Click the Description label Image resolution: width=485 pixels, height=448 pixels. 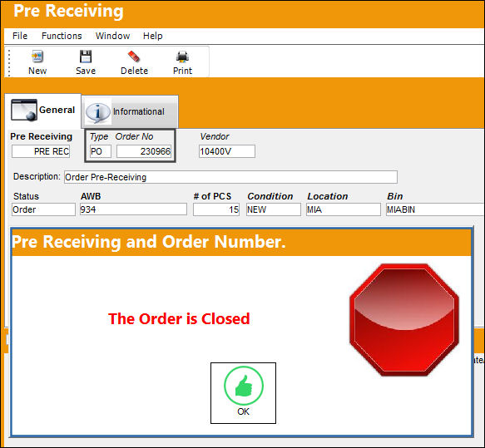pos(37,177)
